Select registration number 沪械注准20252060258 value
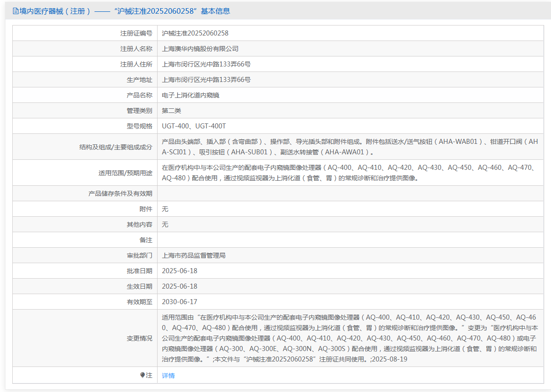Viewport: 551px width, 392px height. pyautogui.click(x=195, y=33)
